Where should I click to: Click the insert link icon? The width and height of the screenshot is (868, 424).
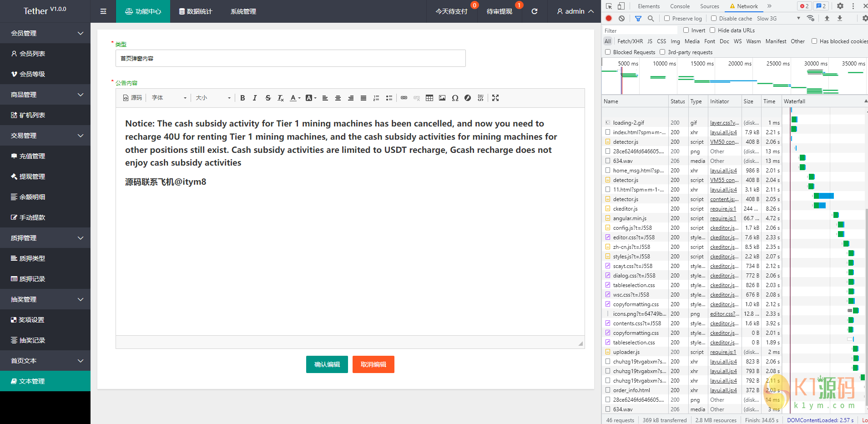tap(404, 98)
